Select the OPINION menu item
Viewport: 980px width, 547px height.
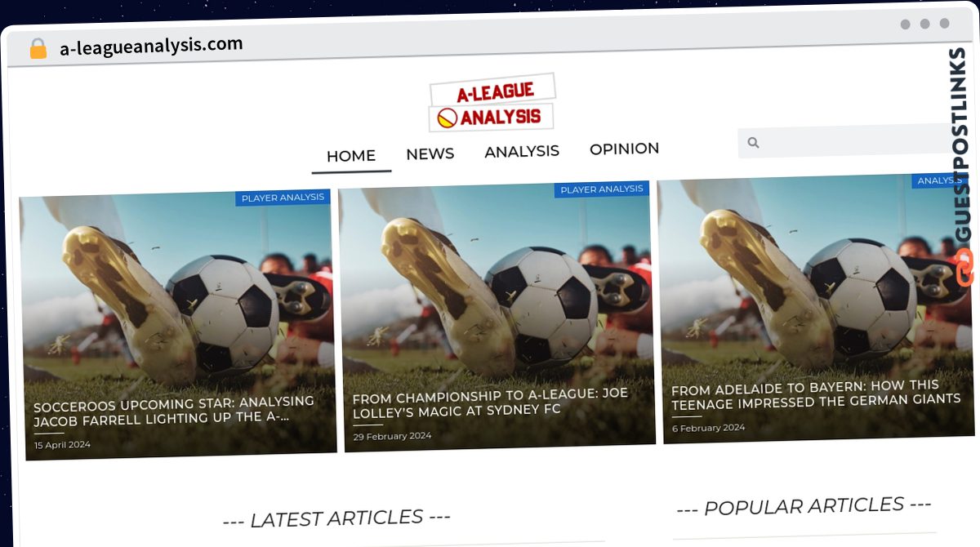coord(624,149)
